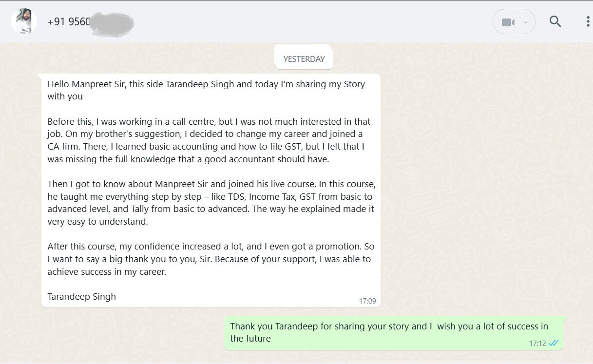593x364 pixels.
Task: Click the paragraph about the call centre job
Action: coord(209,140)
